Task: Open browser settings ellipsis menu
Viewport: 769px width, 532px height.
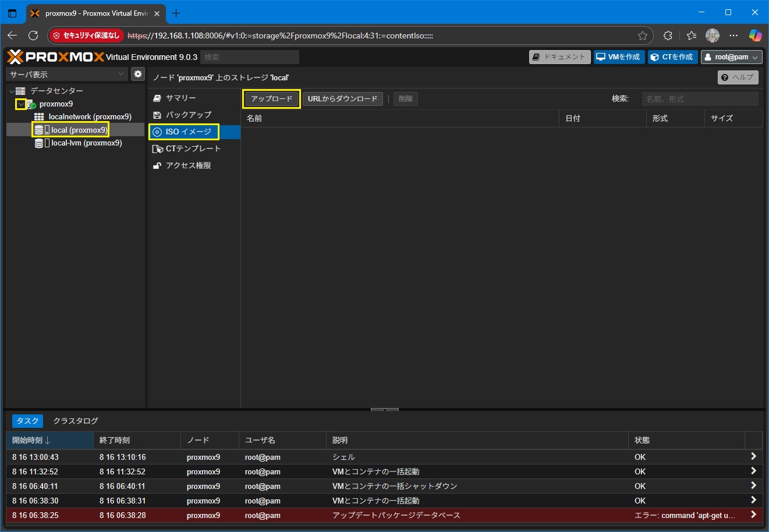Action: click(x=733, y=36)
